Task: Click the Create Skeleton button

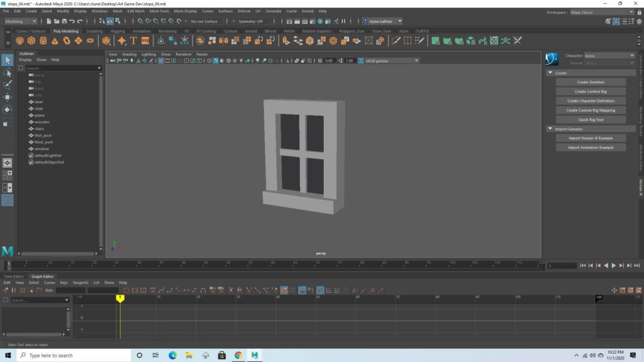Action: (591, 82)
